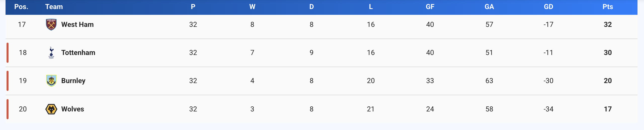Click the GA column header
The height and width of the screenshot is (130, 644).
click(x=489, y=7)
